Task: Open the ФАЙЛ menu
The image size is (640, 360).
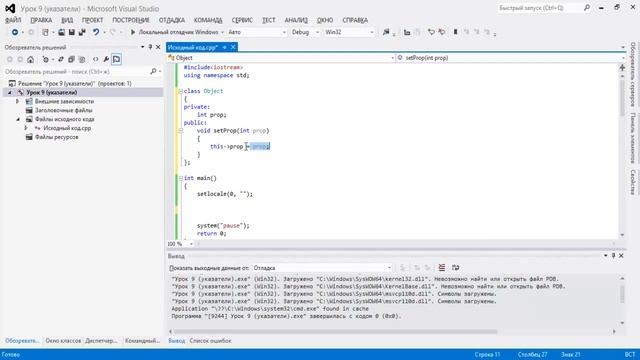Action: click(x=13, y=20)
